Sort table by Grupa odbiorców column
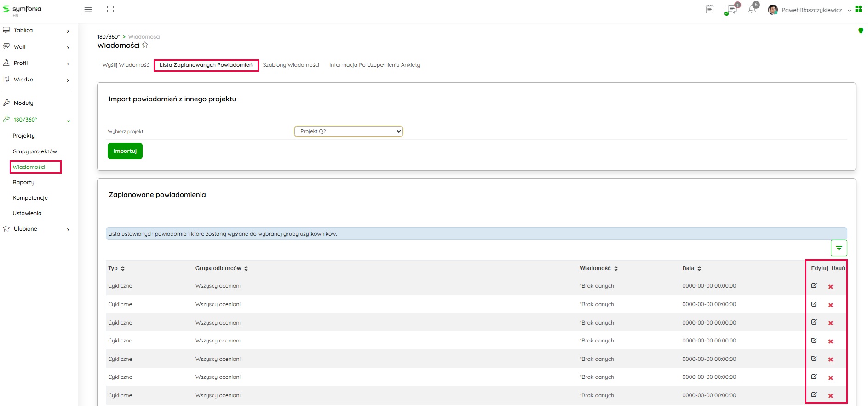Screen dimensions: 868x406 pos(221,268)
